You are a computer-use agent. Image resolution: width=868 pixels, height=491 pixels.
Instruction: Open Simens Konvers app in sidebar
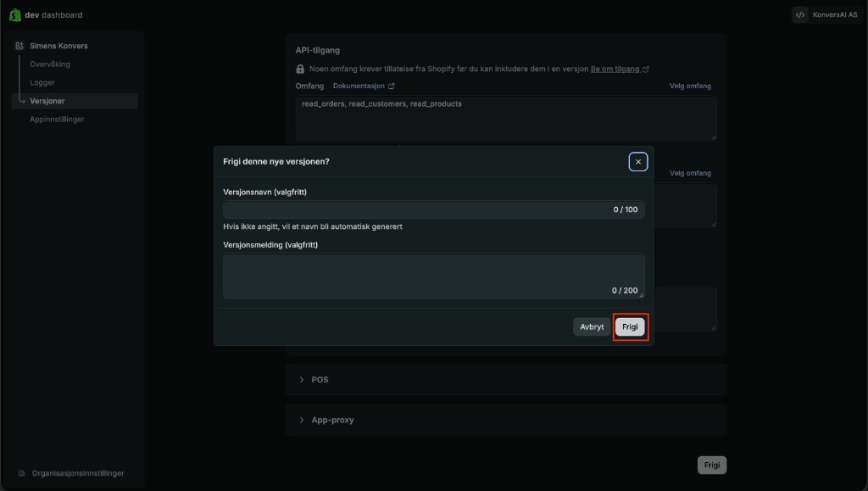click(58, 46)
